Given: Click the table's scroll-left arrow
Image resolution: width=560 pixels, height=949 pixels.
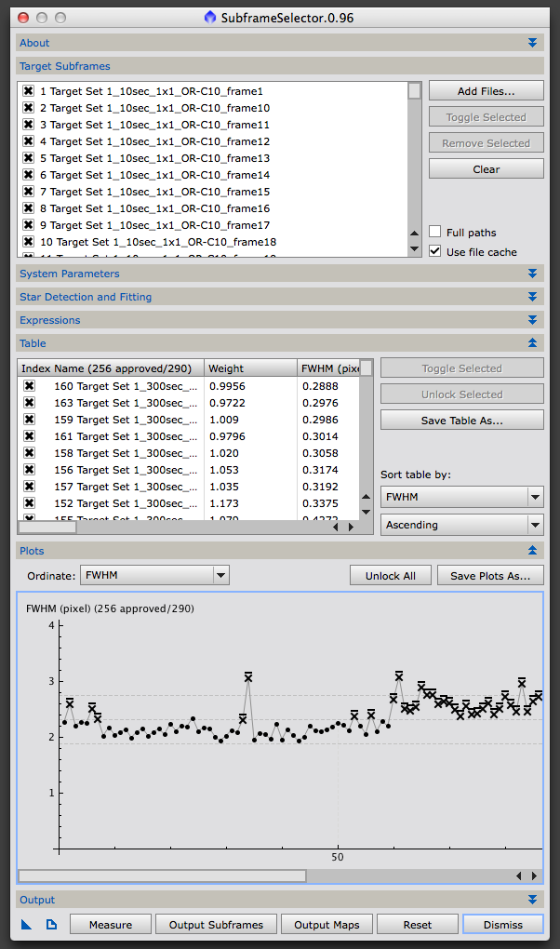Looking at the screenshot, I should 338,527.
